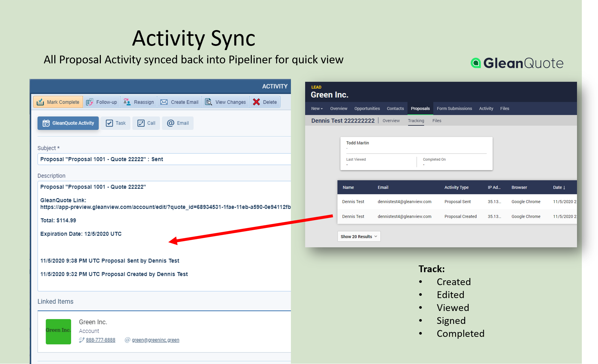Select the GleanQuote Activity type

[68, 123]
